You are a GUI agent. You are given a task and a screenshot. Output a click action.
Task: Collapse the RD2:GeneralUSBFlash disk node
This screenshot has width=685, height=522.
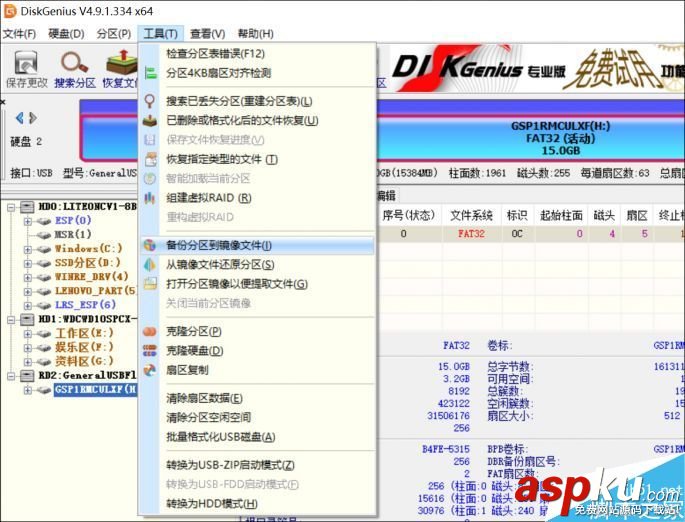(x=11, y=376)
